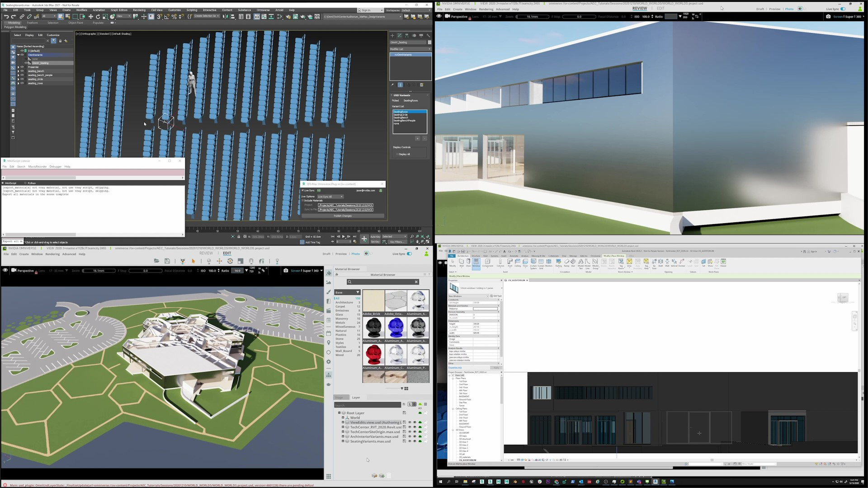868x488 pixels.
Task: Click the Auto Key button in 3ds Max
Action: [375, 236]
